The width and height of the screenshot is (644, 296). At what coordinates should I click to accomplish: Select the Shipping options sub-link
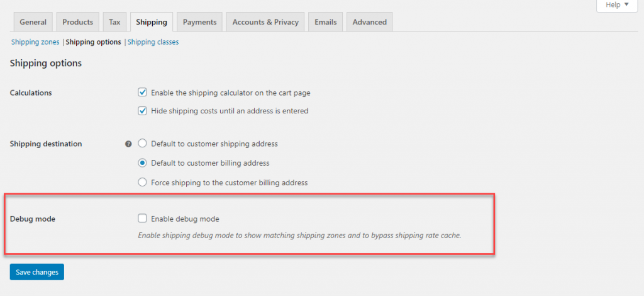coord(94,42)
